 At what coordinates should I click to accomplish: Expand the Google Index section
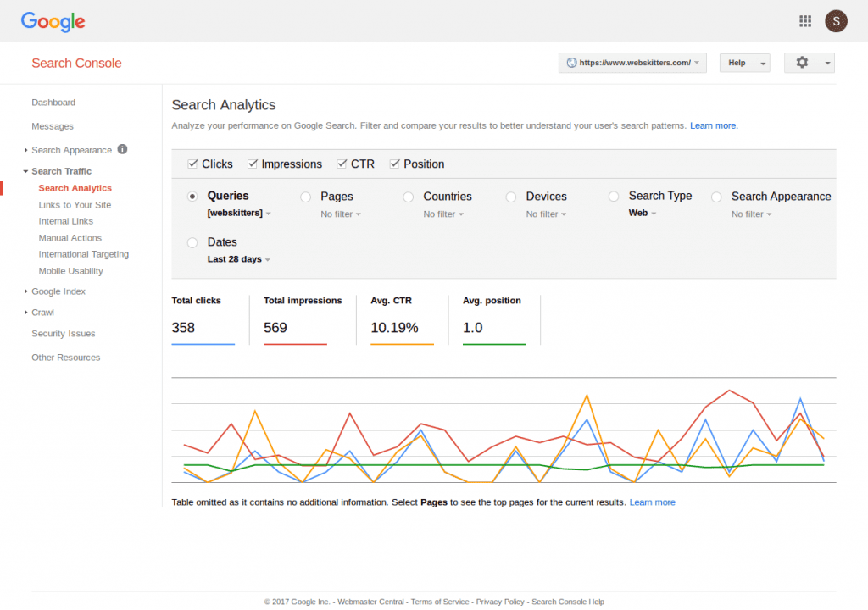click(58, 291)
